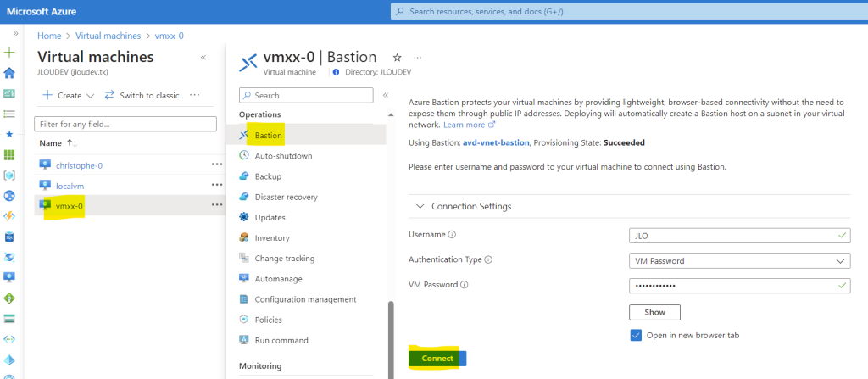
Task: Open Virtual machines monitor icon in sidebar
Action: coord(9,277)
